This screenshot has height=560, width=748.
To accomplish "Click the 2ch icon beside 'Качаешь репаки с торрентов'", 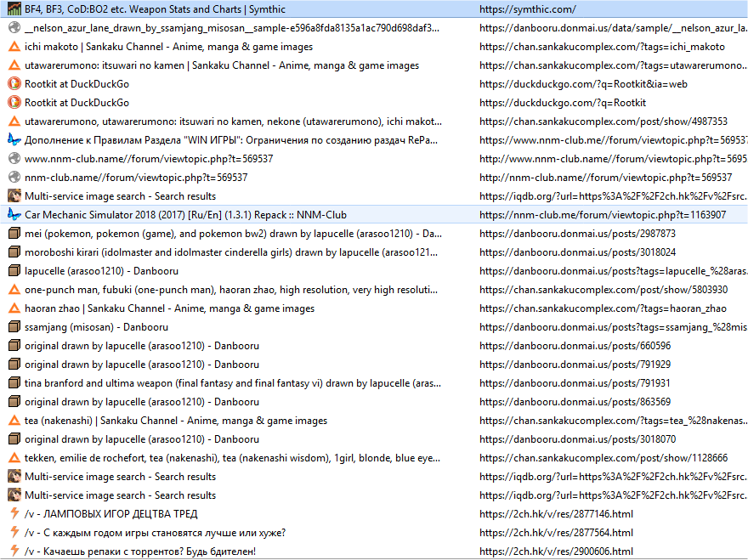I will point(14,551).
